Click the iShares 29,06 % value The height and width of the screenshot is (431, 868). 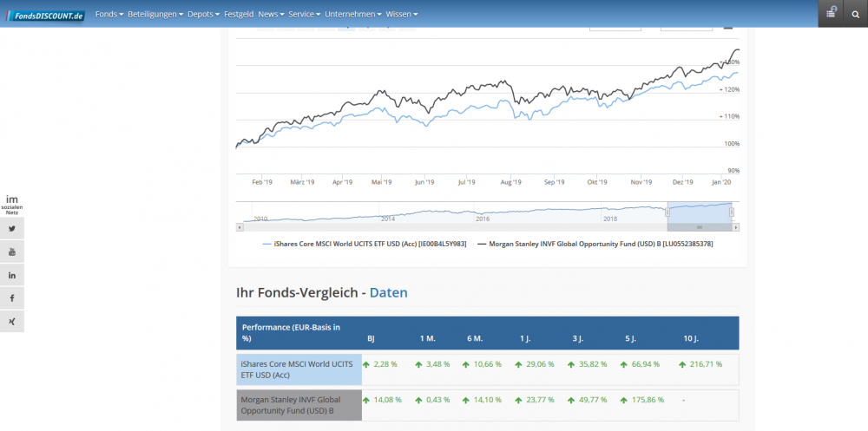[x=541, y=364]
